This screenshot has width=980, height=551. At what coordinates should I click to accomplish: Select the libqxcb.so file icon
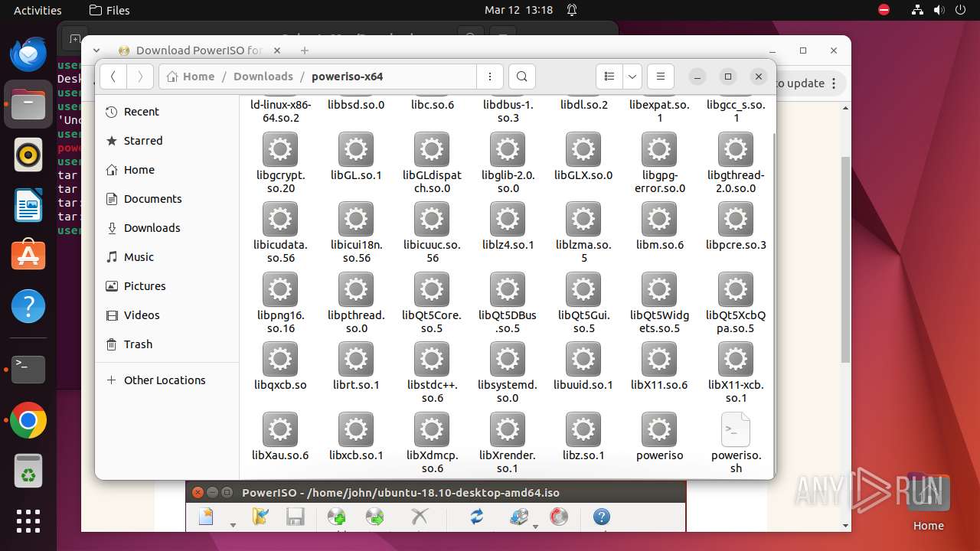pos(280,359)
